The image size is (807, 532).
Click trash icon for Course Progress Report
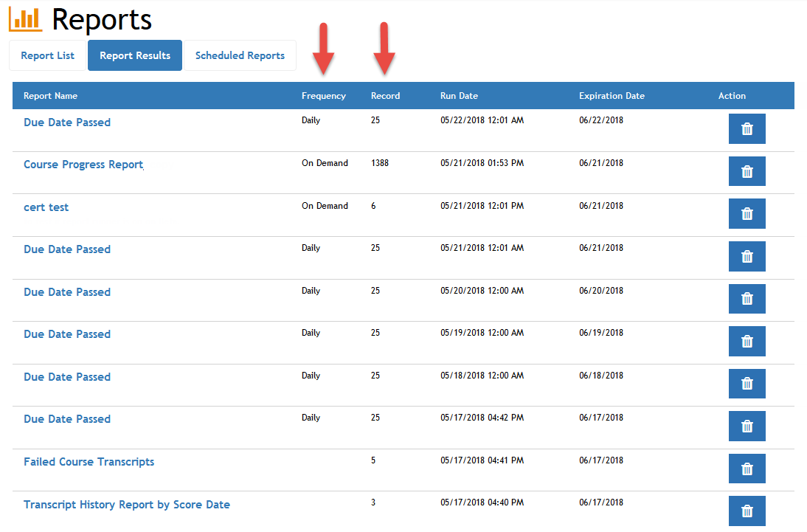[747, 171]
